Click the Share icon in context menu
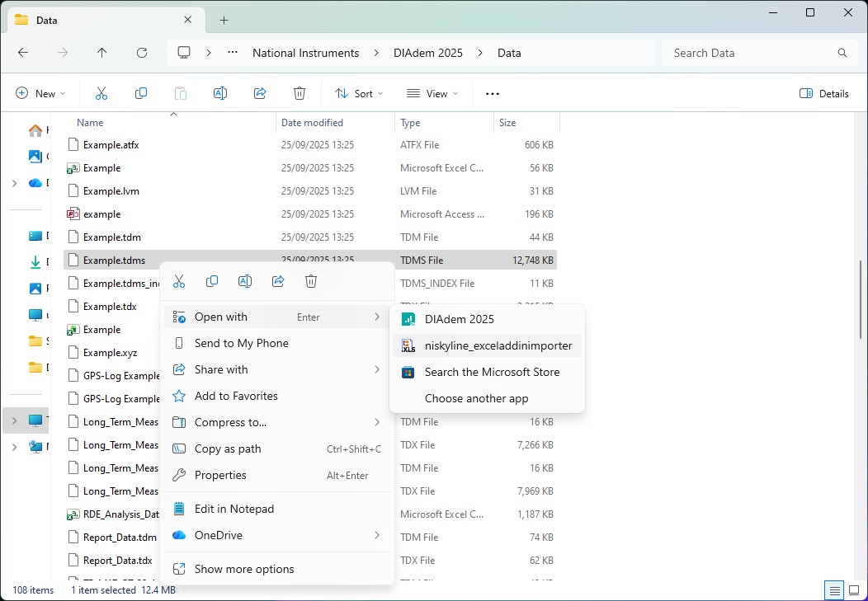This screenshot has width=868, height=601. pyautogui.click(x=278, y=281)
